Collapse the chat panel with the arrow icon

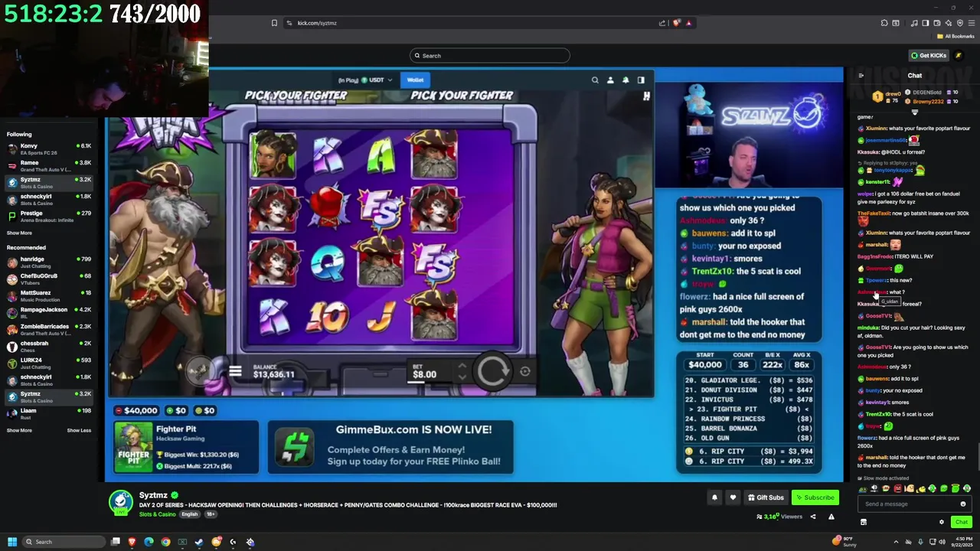(861, 75)
